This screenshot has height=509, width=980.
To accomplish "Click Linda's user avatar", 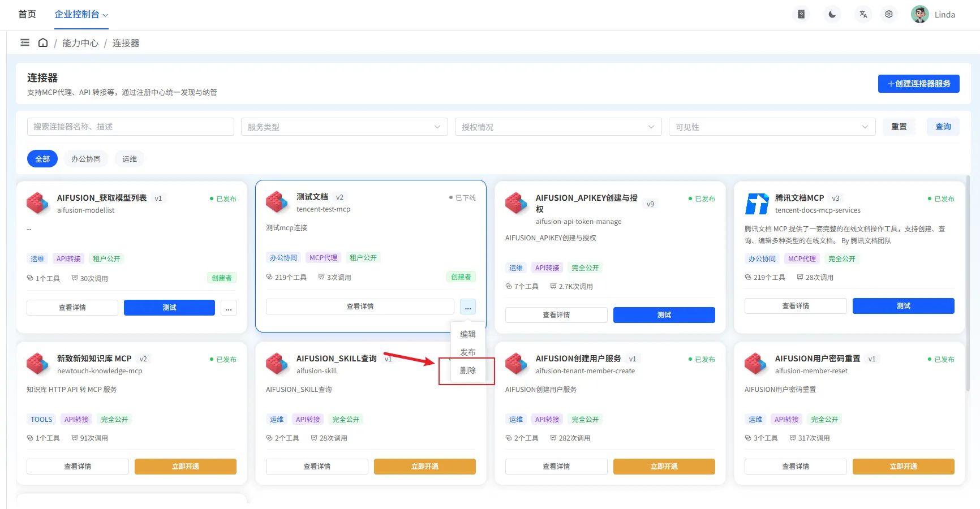I will (920, 14).
